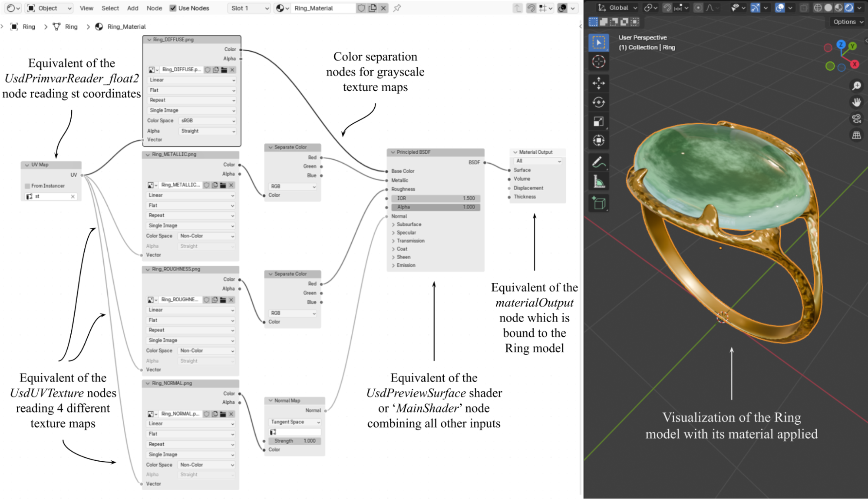This screenshot has width=868, height=499.
Task: Select the Annotate tool
Action: click(x=599, y=163)
